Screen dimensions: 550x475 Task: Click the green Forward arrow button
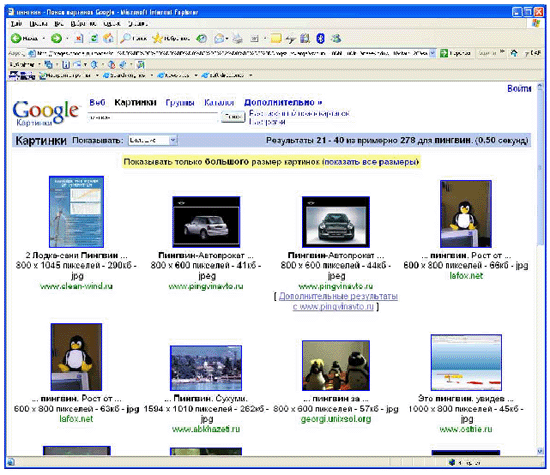(56, 38)
